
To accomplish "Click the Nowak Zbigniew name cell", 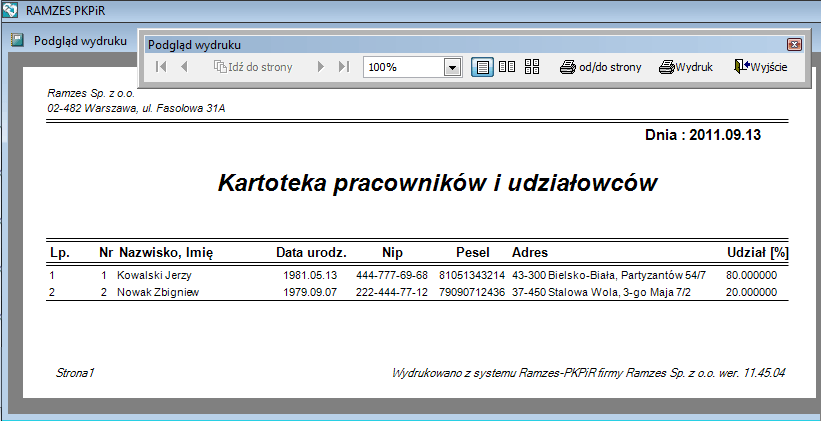I will pos(158,292).
